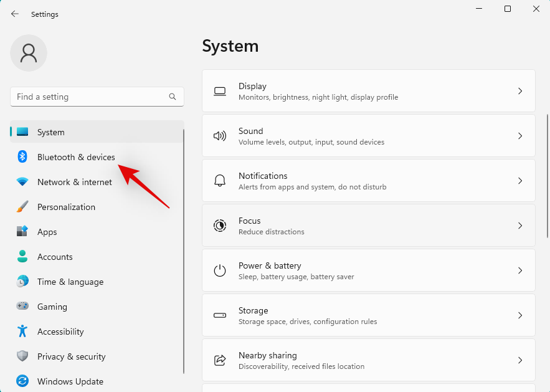The width and height of the screenshot is (550, 392).
Task: Click the main content vertical scrollbar
Action: point(547,176)
